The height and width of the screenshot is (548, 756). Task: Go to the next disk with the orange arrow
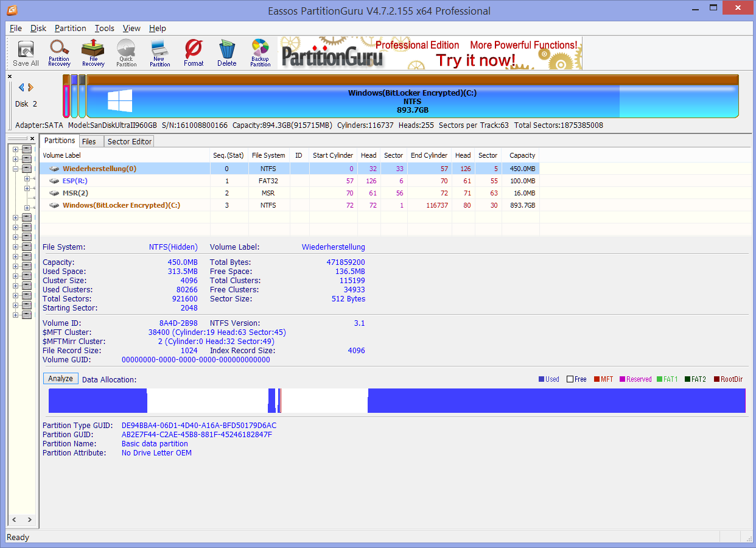click(31, 88)
